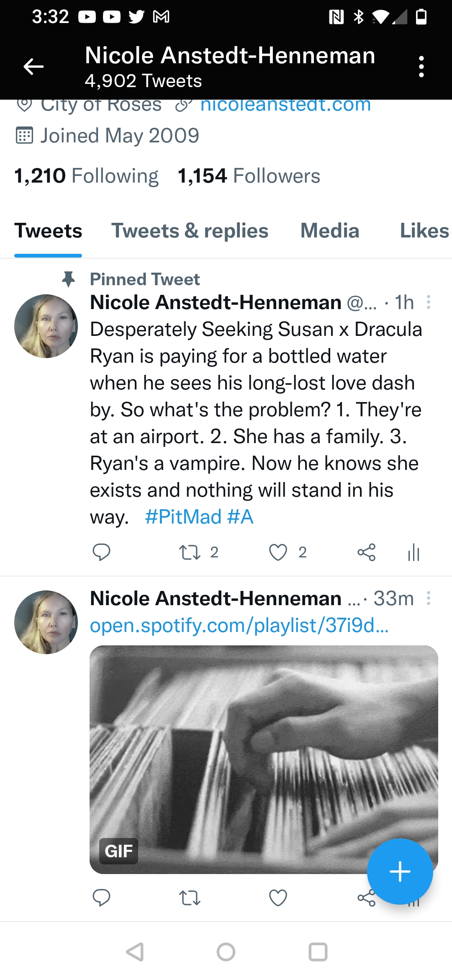Screen dimensions: 452x980
Task: Open more options on the pinned tweet
Action: [428, 302]
